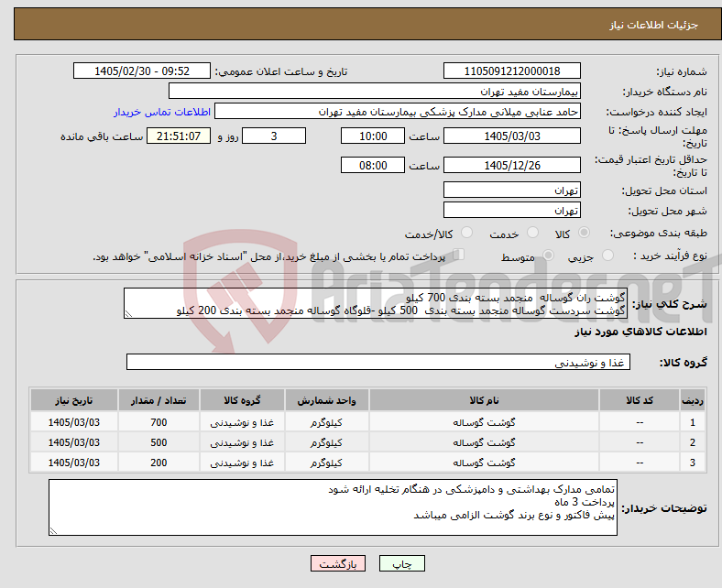Click the price validity date 1405/12/26 field

pyautogui.click(x=512, y=165)
